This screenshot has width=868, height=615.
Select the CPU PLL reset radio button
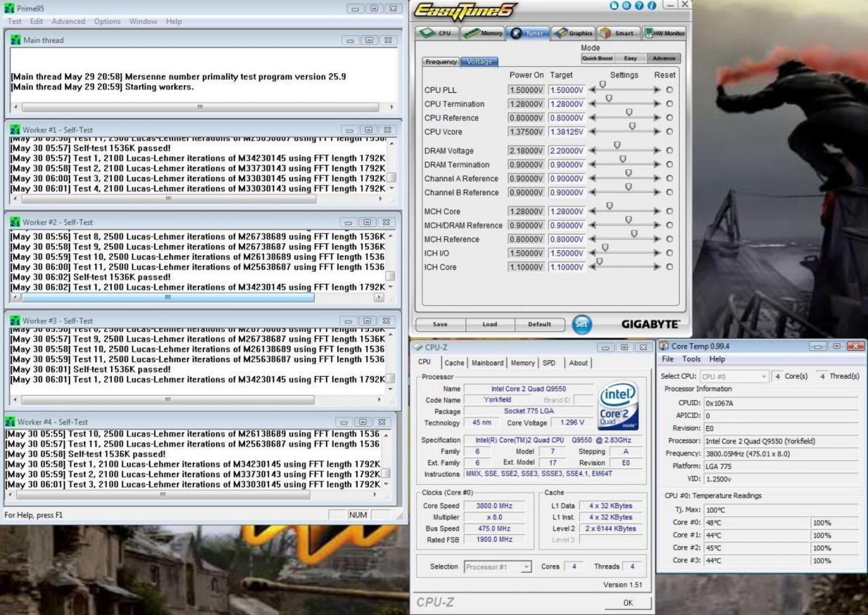(669, 90)
